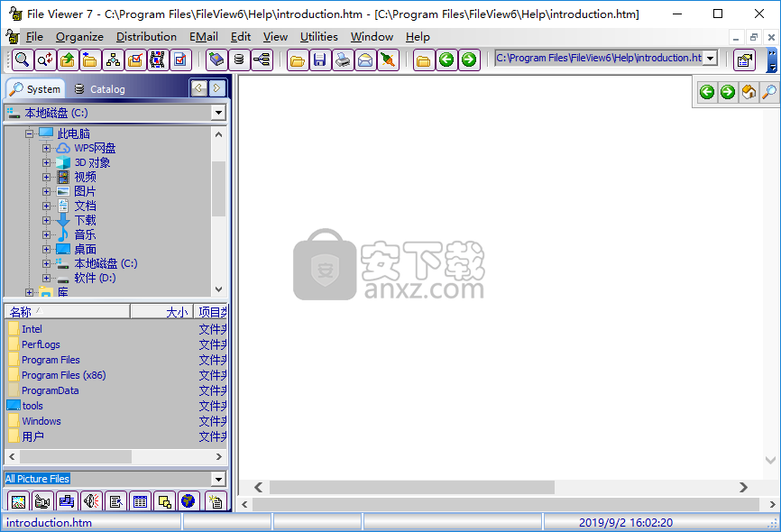Click green forward arrow in viewer panel
Screen dimensions: 781x532
click(x=728, y=92)
